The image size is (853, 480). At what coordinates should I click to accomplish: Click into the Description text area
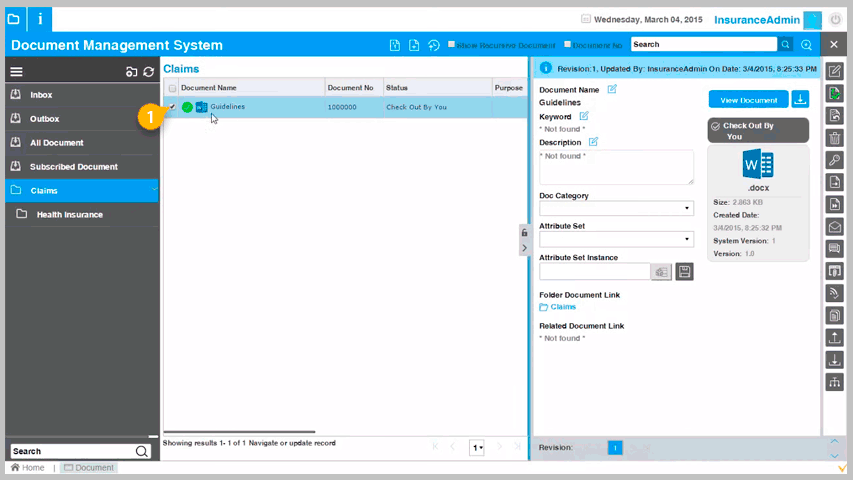point(616,167)
